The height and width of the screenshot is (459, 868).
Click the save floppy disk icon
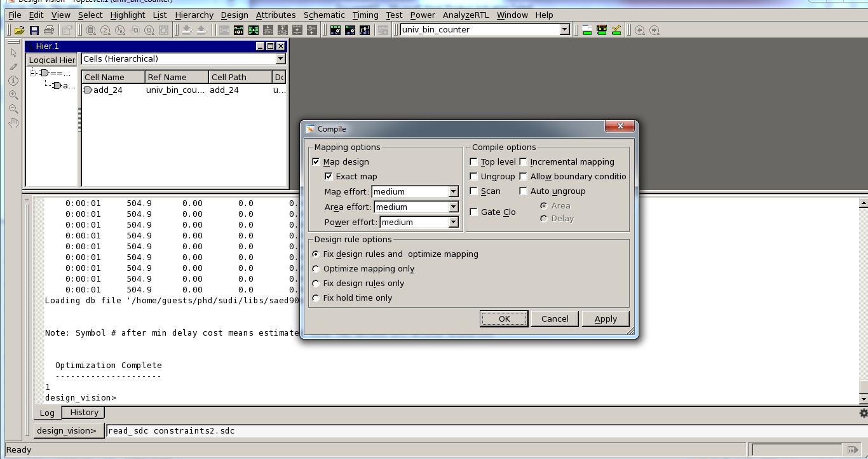coord(34,30)
